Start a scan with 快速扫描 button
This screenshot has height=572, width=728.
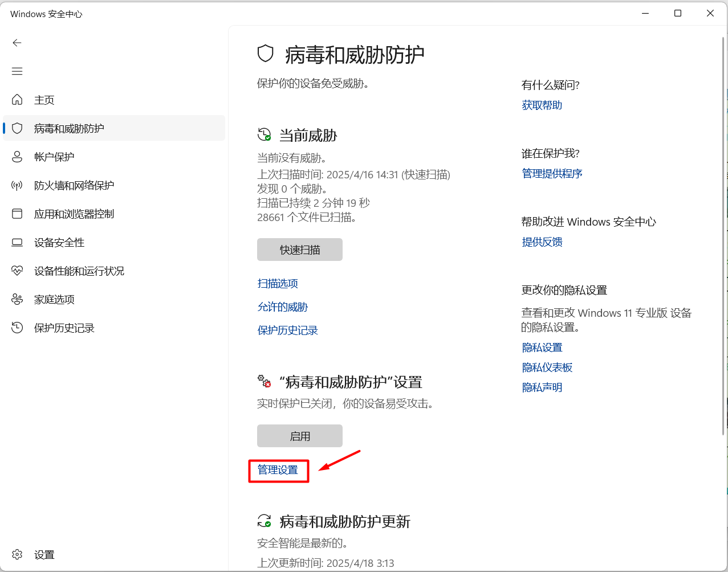tap(300, 250)
